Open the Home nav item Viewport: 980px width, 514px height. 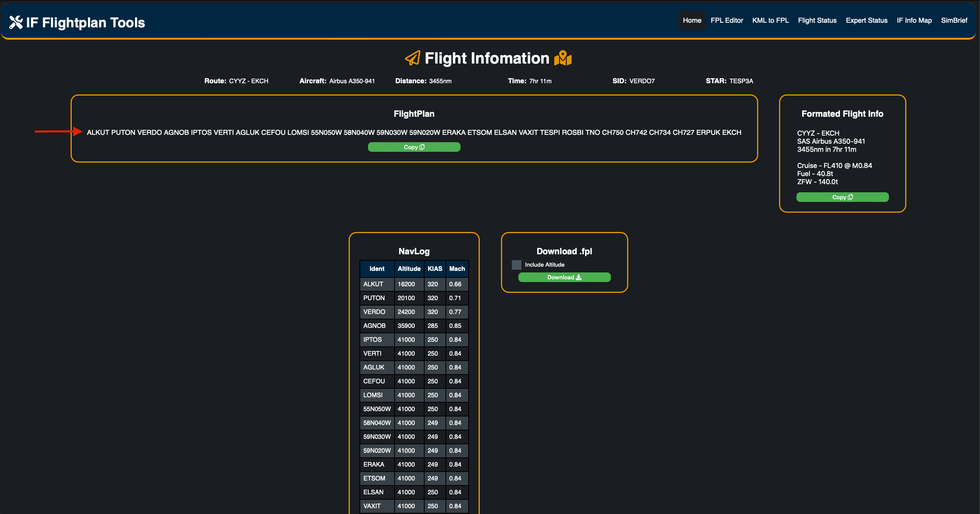point(692,20)
